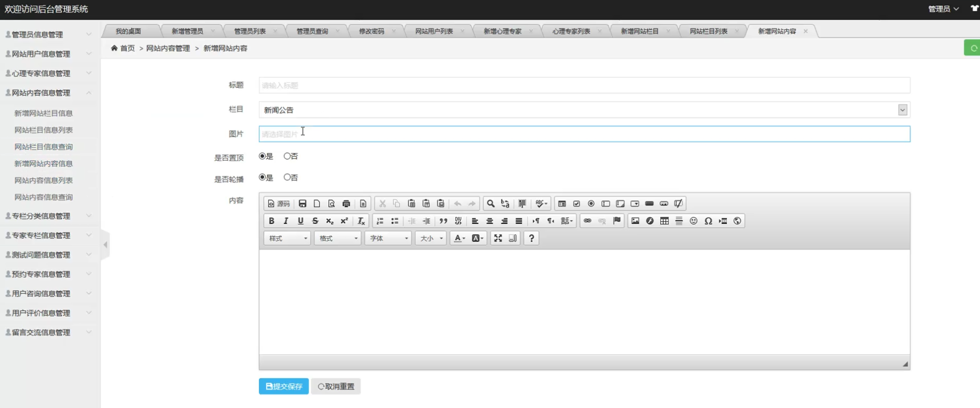
Task: Click remove format Tx icon
Action: pyautogui.click(x=361, y=221)
